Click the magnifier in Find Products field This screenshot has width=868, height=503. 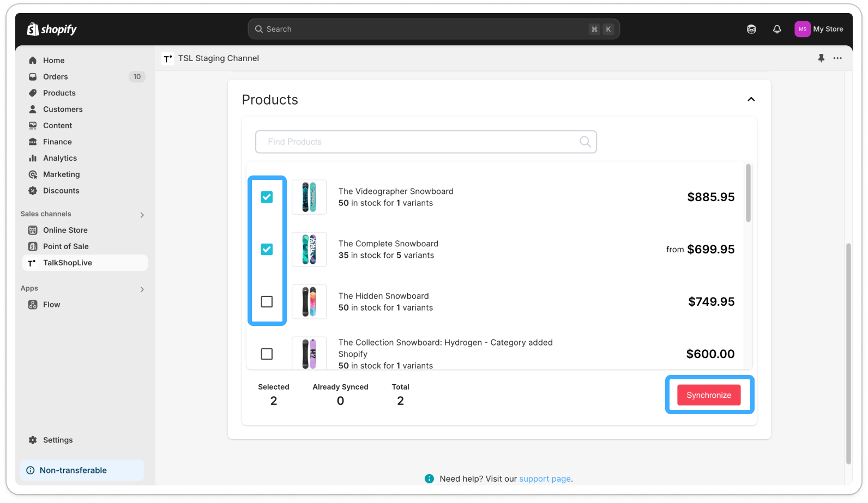tap(585, 142)
